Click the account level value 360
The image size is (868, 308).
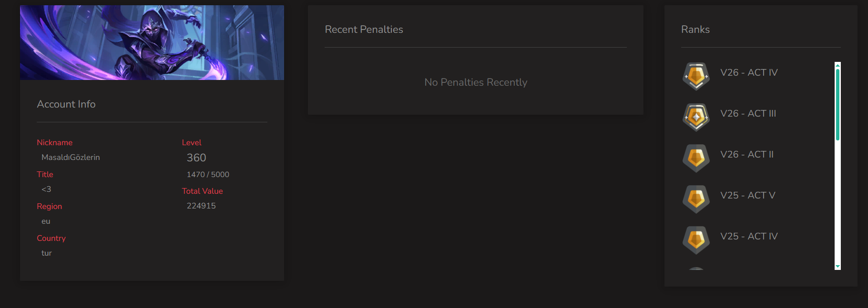pos(196,158)
